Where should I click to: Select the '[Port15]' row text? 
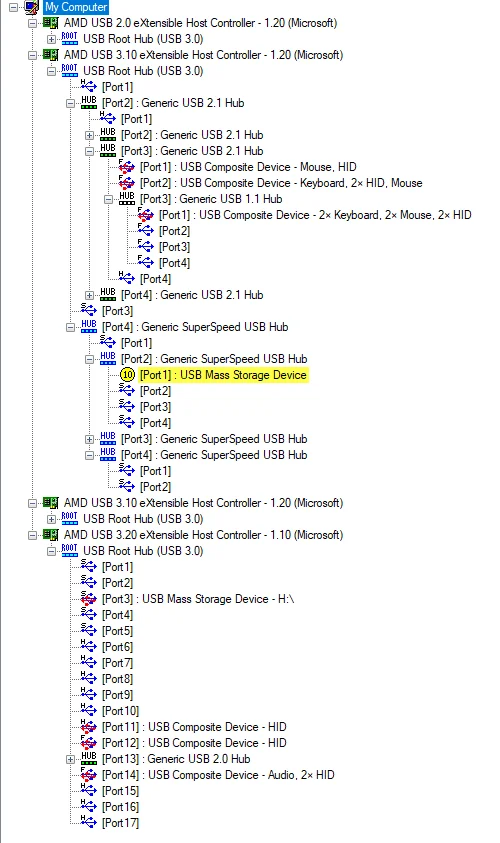pos(120,791)
